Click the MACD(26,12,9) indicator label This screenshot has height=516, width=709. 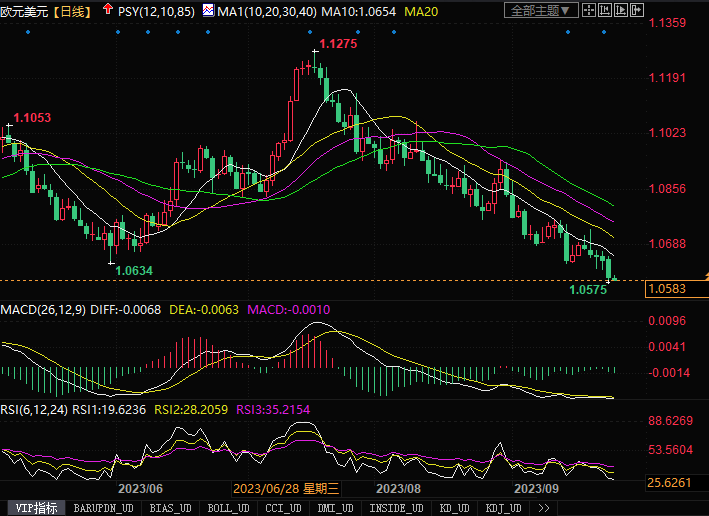pos(43,310)
